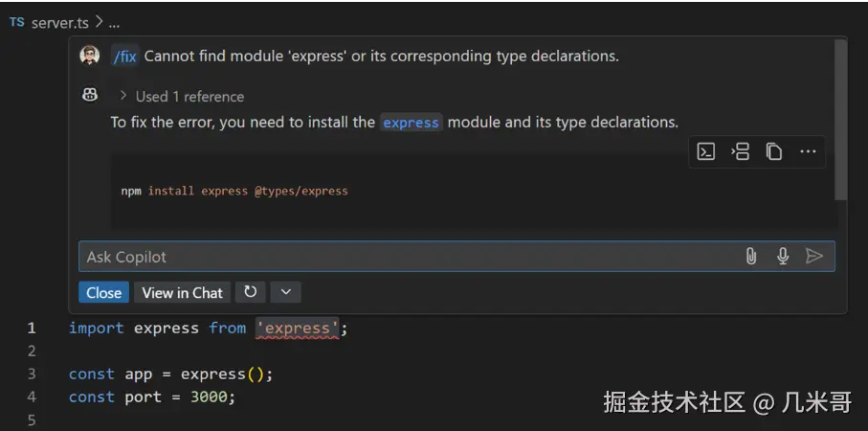Click the 3000 port value

209,397
